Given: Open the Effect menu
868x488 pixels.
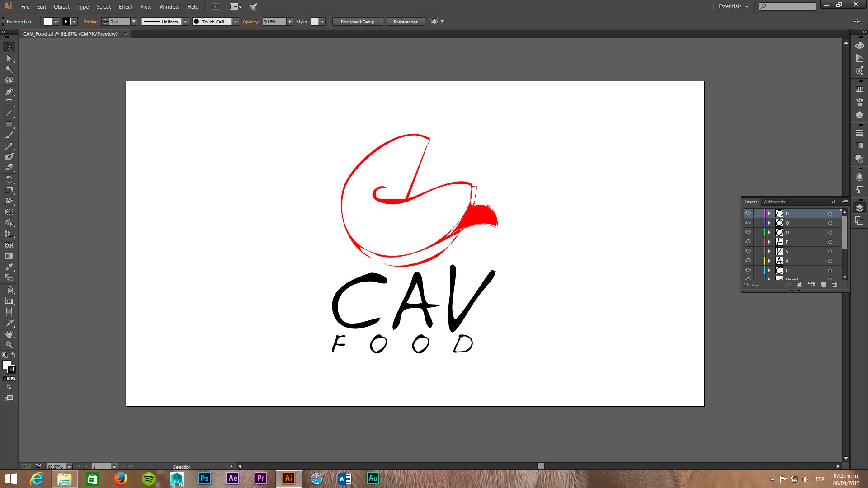Looking at the screenshot, I should 125,7.
